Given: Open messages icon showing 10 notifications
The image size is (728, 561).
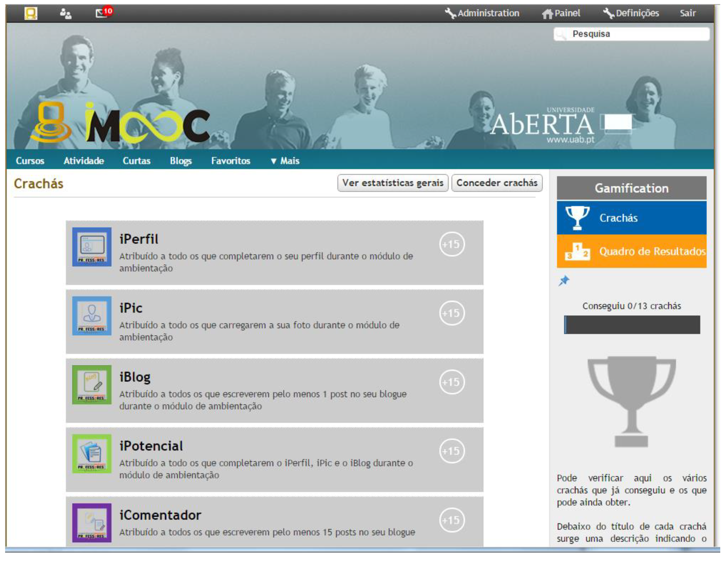Looking at the screenshot, I should coord(102,13).
